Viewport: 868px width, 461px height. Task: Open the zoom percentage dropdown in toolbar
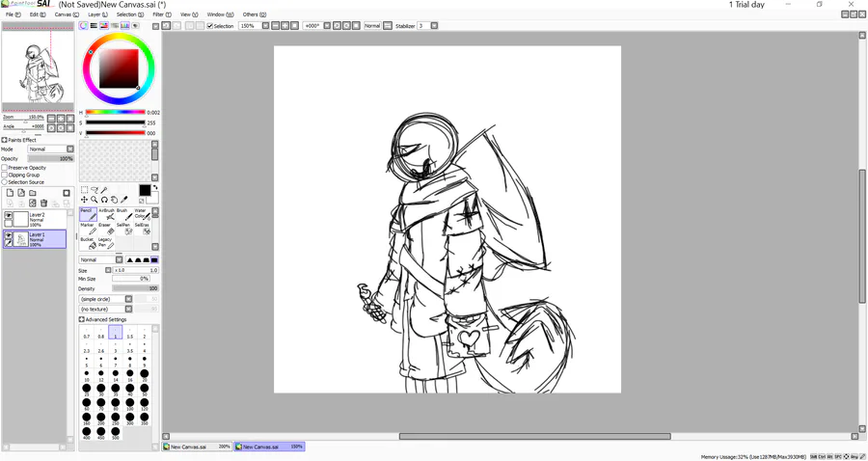266,25
